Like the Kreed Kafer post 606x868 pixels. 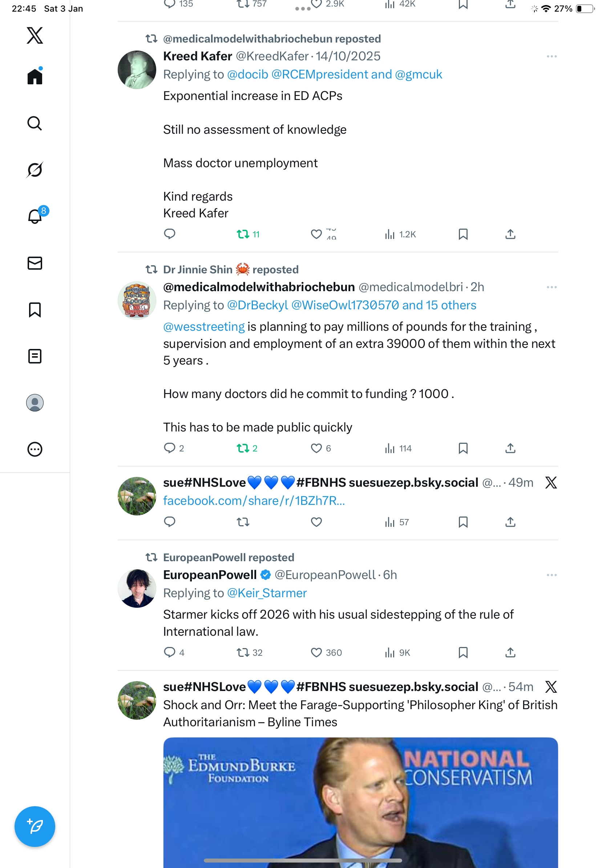(316, 234)
